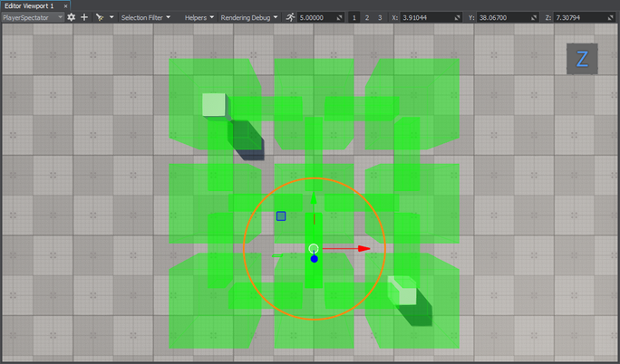
Task: Open the Rendering Debug dropdown
Action: point(249,17)
